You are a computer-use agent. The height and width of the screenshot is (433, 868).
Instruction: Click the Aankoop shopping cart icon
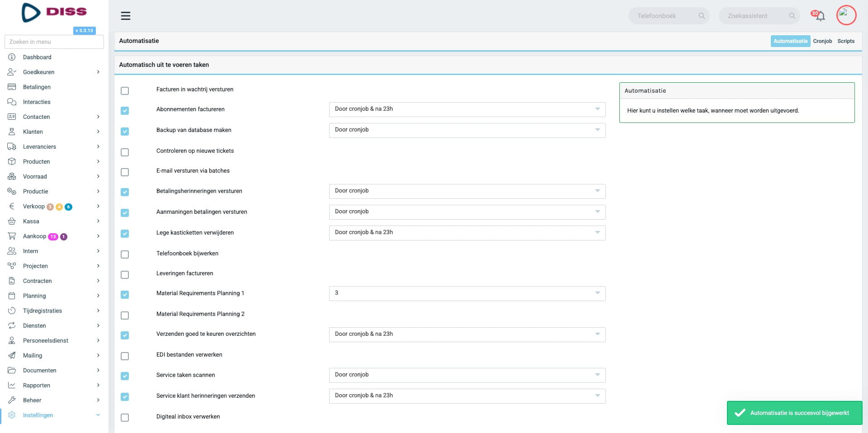pos(12,236)
